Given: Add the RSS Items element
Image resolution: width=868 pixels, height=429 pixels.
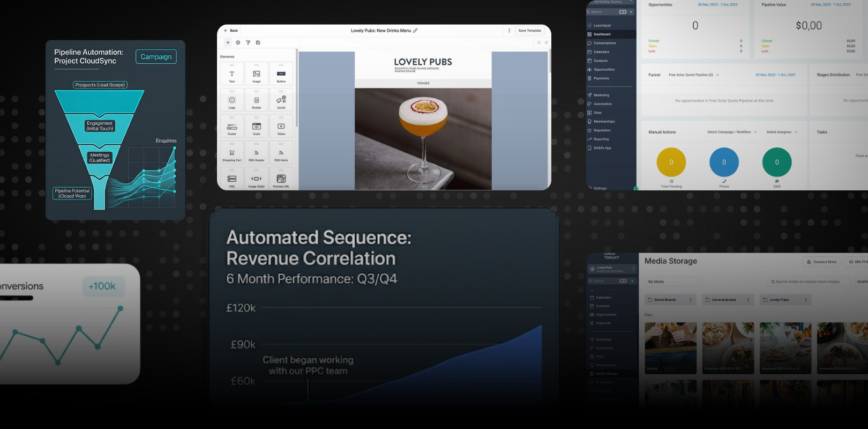Looking at the screenshot, I should (x=281, y=153).
